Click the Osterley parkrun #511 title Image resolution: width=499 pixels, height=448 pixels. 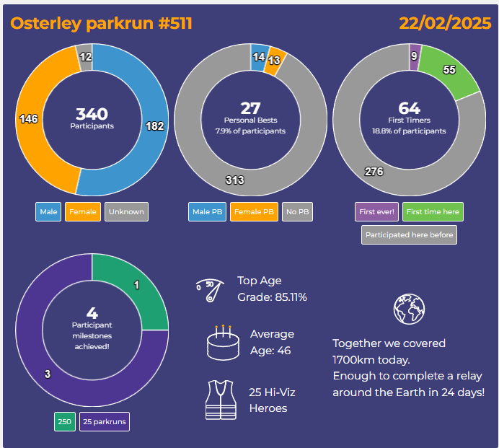(101, 23)
